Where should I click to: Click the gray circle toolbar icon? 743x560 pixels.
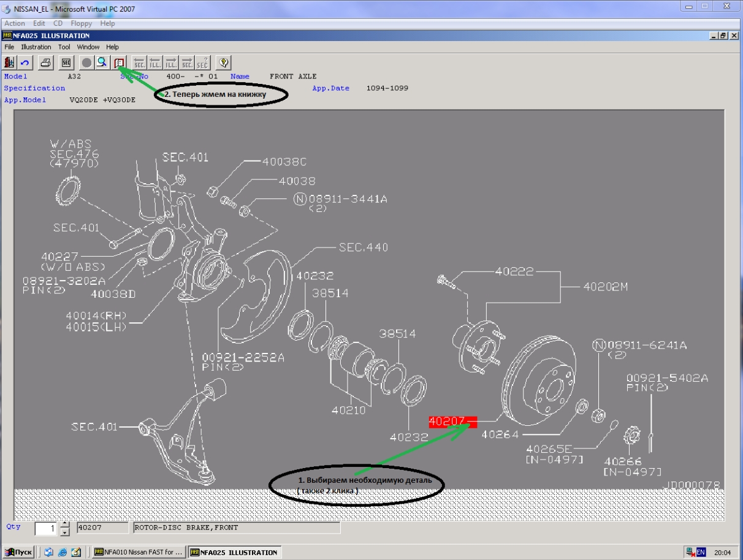(87, 62)
